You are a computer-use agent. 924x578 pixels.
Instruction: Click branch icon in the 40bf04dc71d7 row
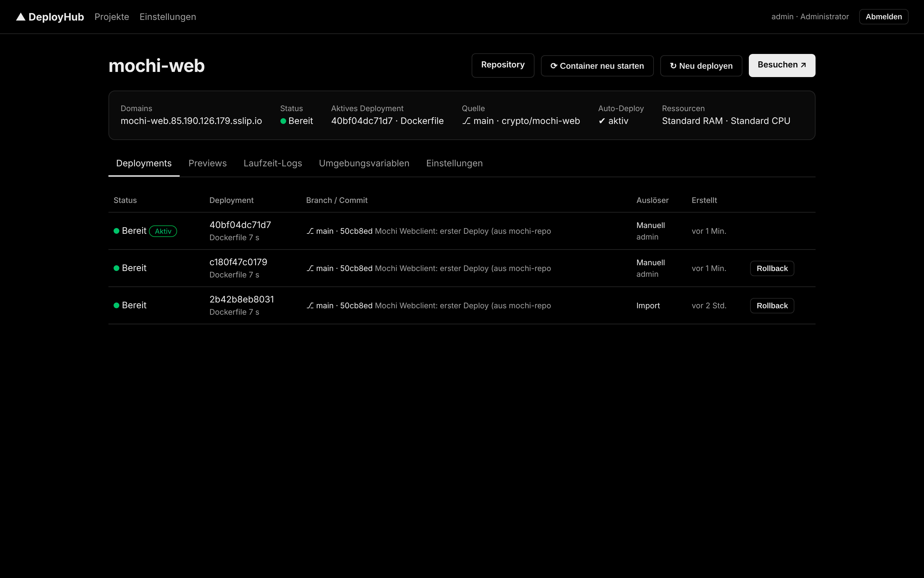click(x=310, y=231)
